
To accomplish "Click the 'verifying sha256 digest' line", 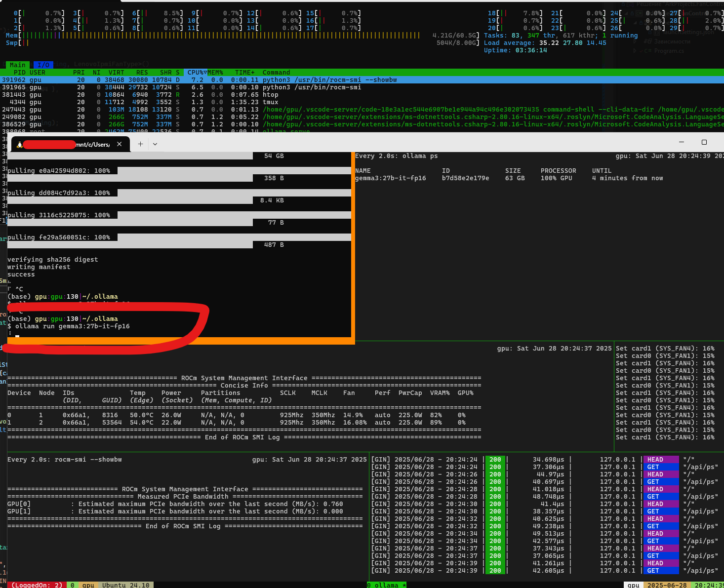I will coord(53,260).
